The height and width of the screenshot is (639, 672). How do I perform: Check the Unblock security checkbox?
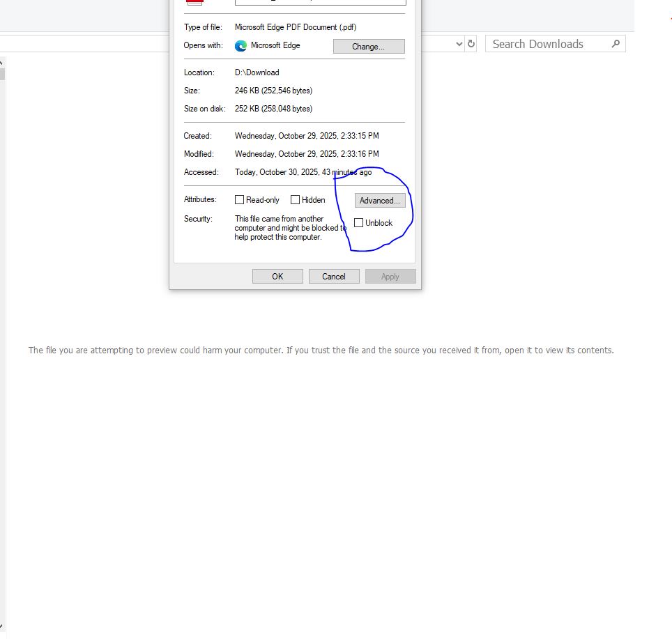(x=359, y=223)
